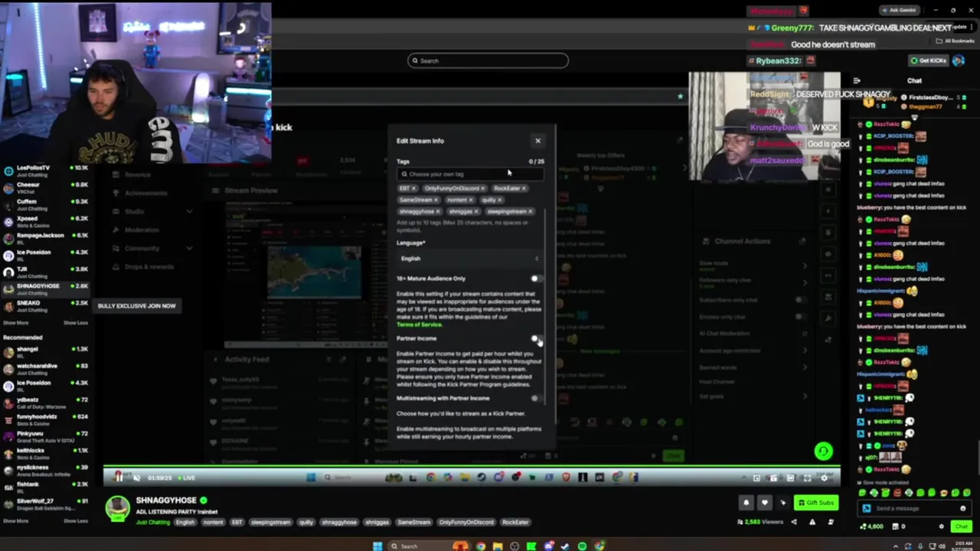Remove the quilly tag in the dialog
The width and height of the screenshot is (980, 551).
pos(500,200)
